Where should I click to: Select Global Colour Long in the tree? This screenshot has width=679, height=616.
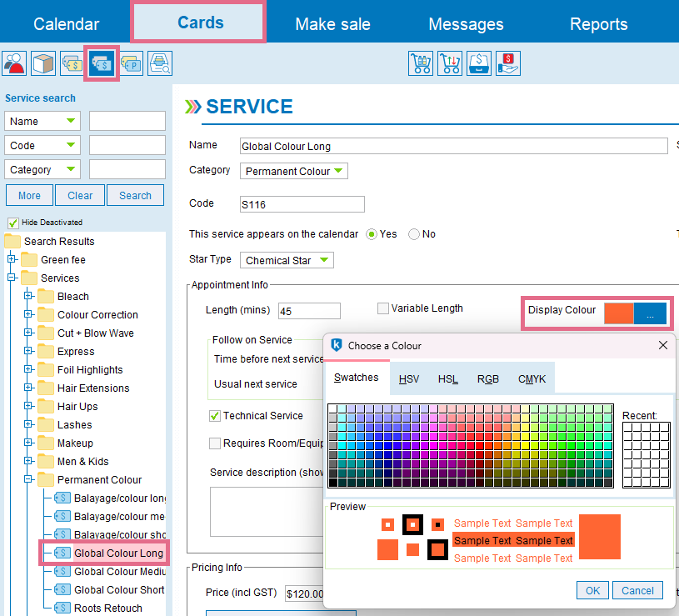(x=118, y=553)
